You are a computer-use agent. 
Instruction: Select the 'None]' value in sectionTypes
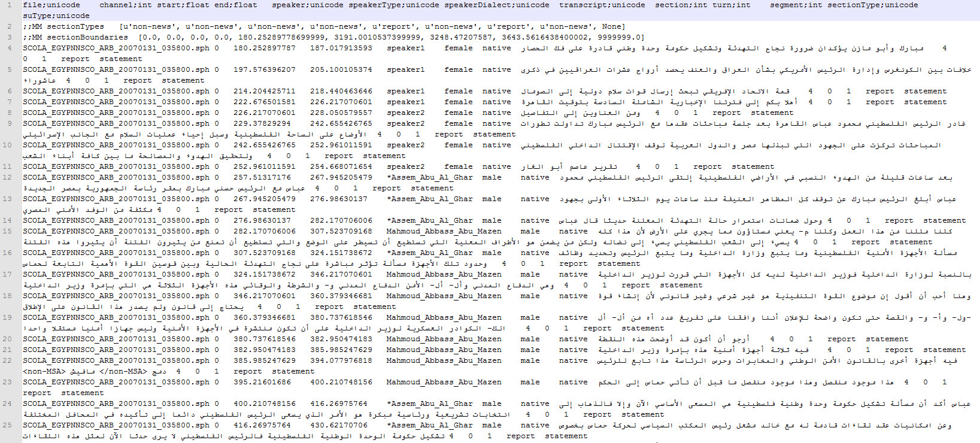[614, 26]
